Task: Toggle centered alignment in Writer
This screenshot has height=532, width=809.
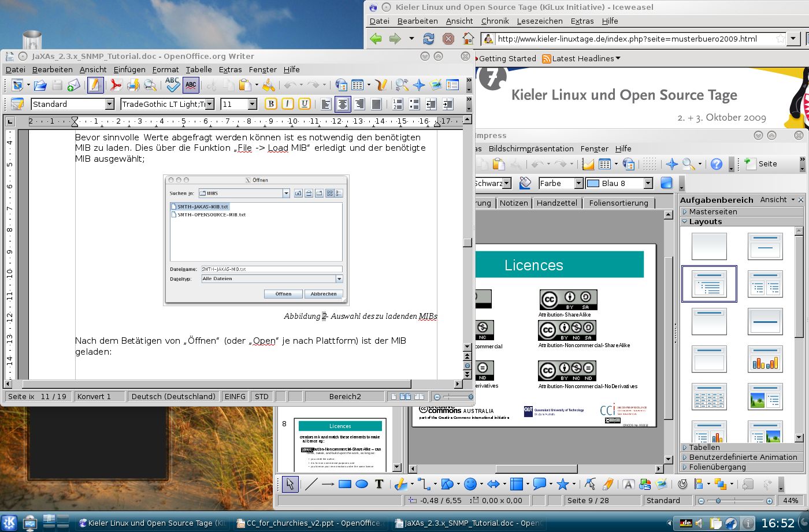Action: [343, 104]
